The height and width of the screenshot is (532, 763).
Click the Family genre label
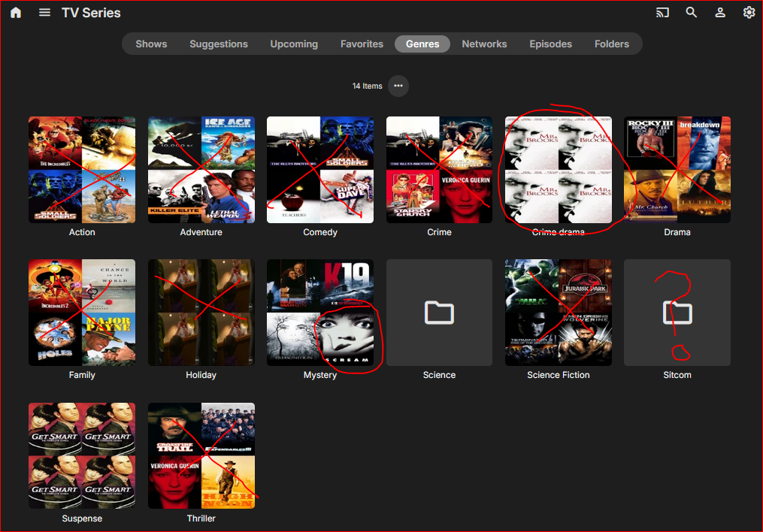pyautogui.click(x=82, y=375)
